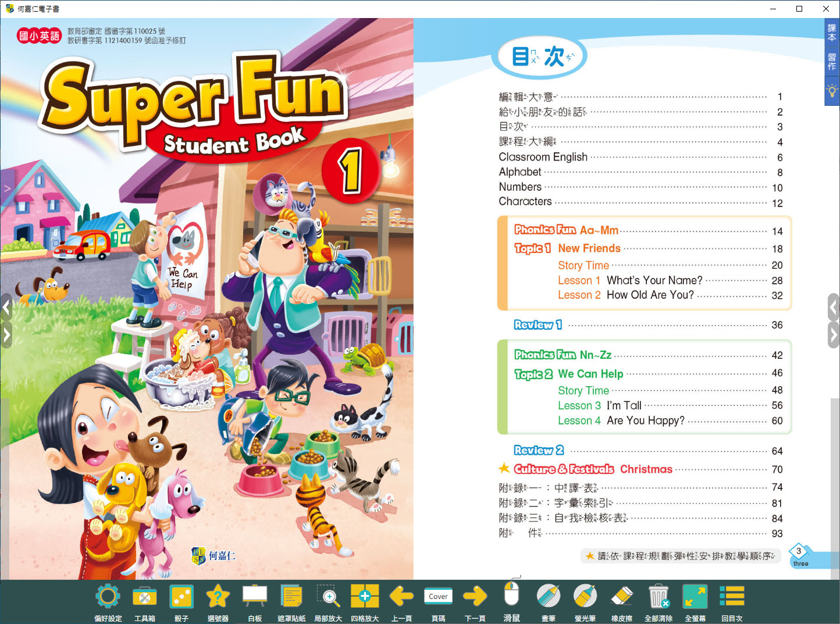This screenshot has height=624, width=840.
Task: Launch the 骰子 dice tool
Action: pyautogui.click(x=181, y=597)
